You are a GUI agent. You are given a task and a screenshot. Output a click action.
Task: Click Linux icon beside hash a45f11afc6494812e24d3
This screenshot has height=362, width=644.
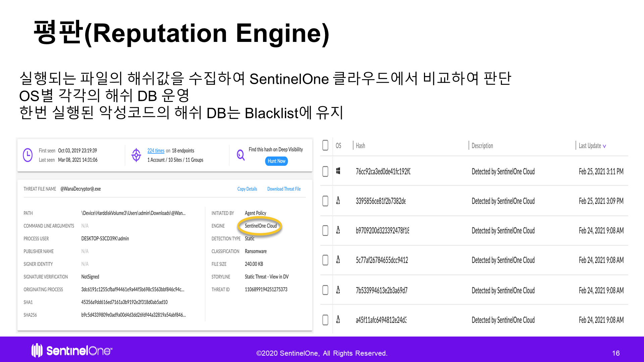click(338, 320)
